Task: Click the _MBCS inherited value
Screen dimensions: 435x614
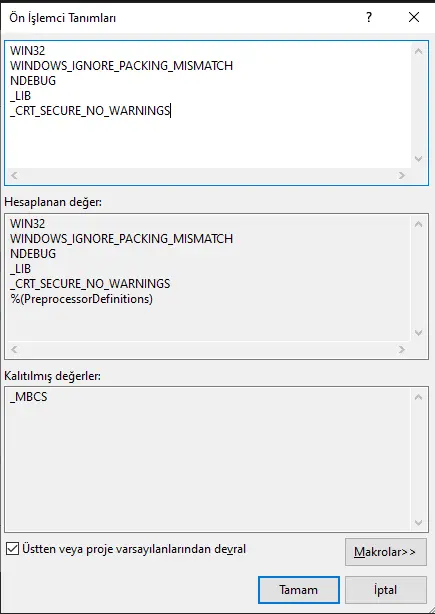Action: point(29,397)
